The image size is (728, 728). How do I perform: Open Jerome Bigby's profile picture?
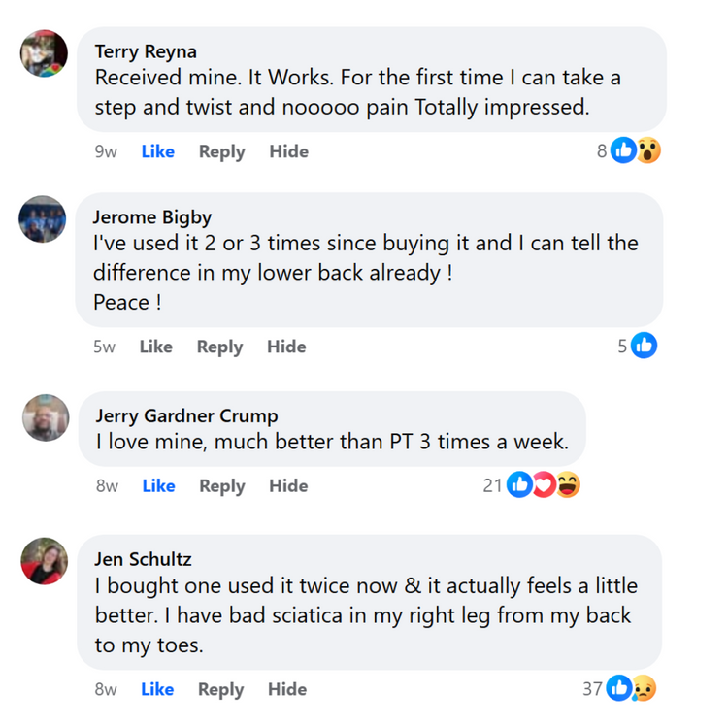click(43, 219)
